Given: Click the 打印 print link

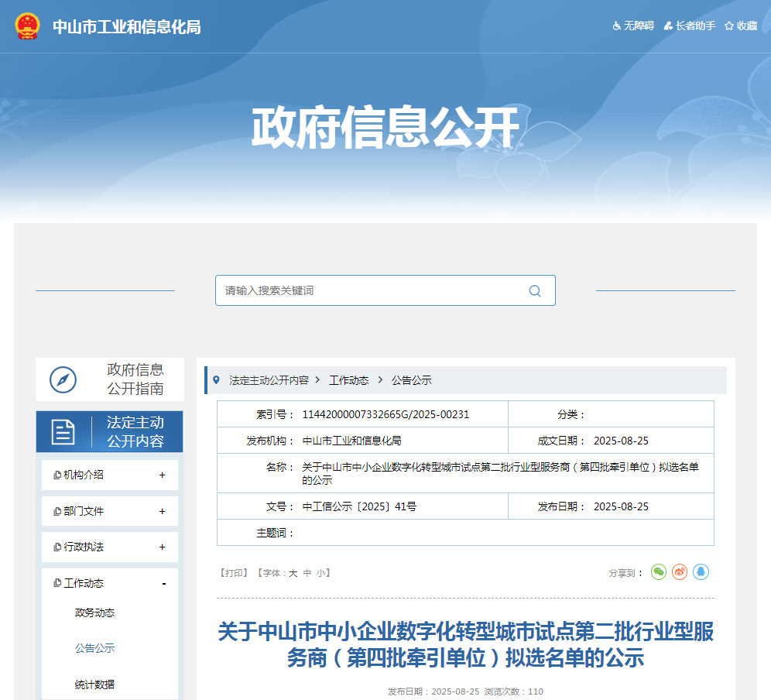Looking at the screenshot, I should pyautogui.click(x=233, y=573).
